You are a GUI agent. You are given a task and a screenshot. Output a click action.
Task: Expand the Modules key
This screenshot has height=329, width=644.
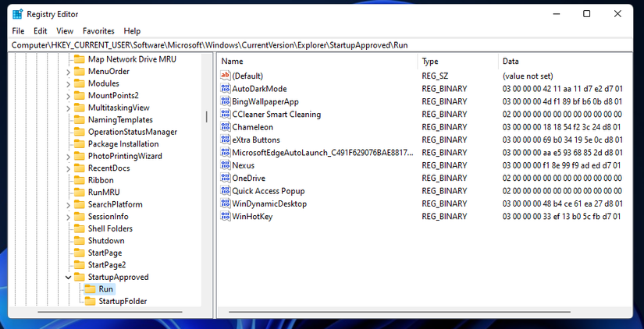68,83
